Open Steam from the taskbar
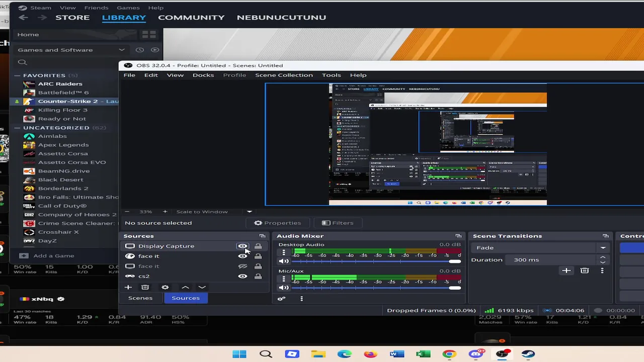The height and width of the screenshot is (362, 644). pos(528,354)
